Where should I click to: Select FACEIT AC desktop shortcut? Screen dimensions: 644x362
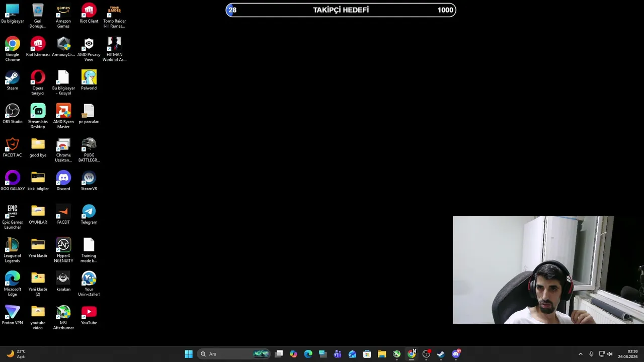click(x=13, y=148)
